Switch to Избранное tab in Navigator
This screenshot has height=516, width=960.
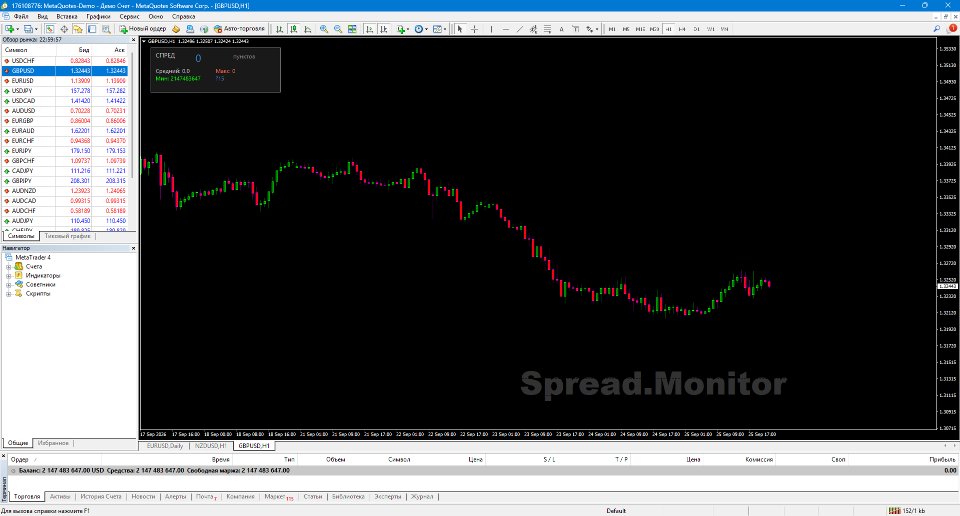(x=53, y=443)
